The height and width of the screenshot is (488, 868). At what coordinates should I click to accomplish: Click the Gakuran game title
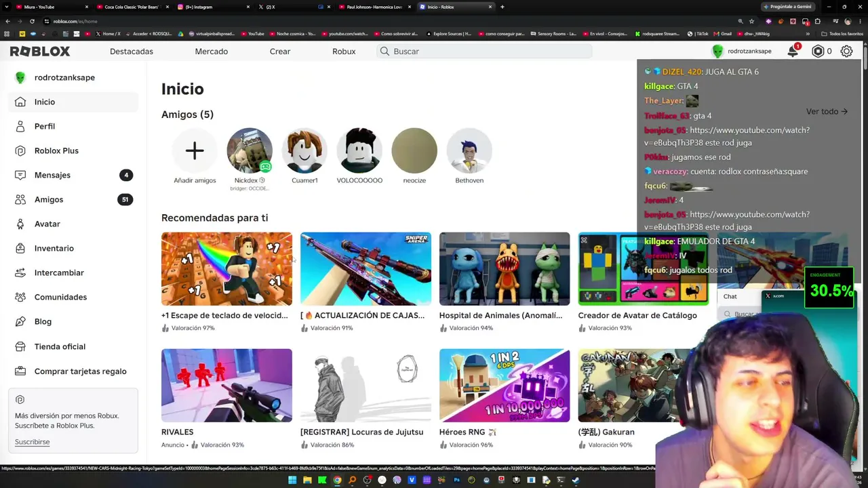point(606,432)
